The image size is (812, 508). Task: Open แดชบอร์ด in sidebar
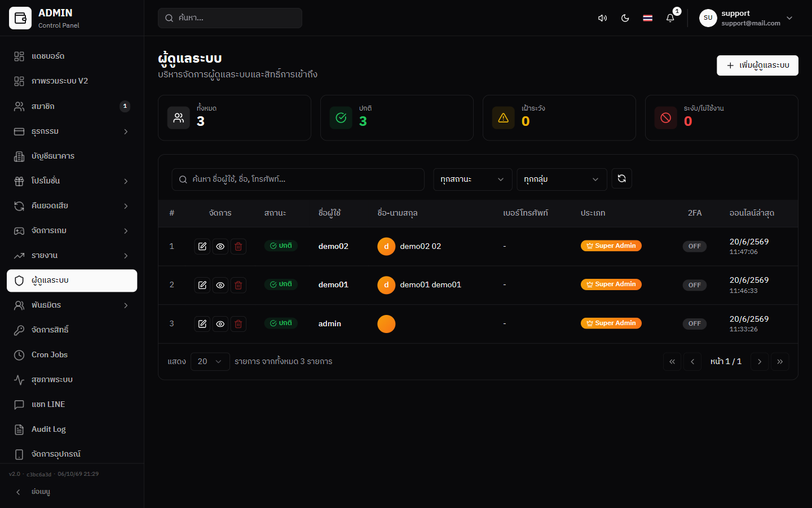[72, 56]
